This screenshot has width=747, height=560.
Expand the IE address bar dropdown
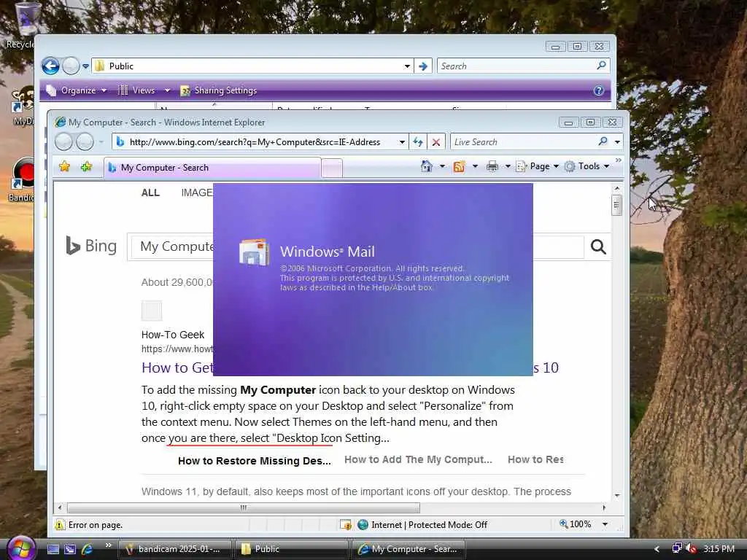(x=402, y=142)
